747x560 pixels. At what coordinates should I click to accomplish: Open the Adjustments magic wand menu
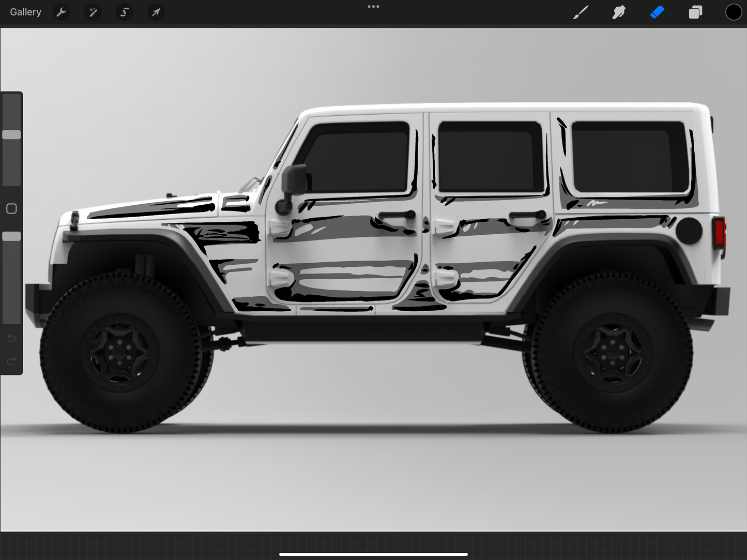point(93,12)
